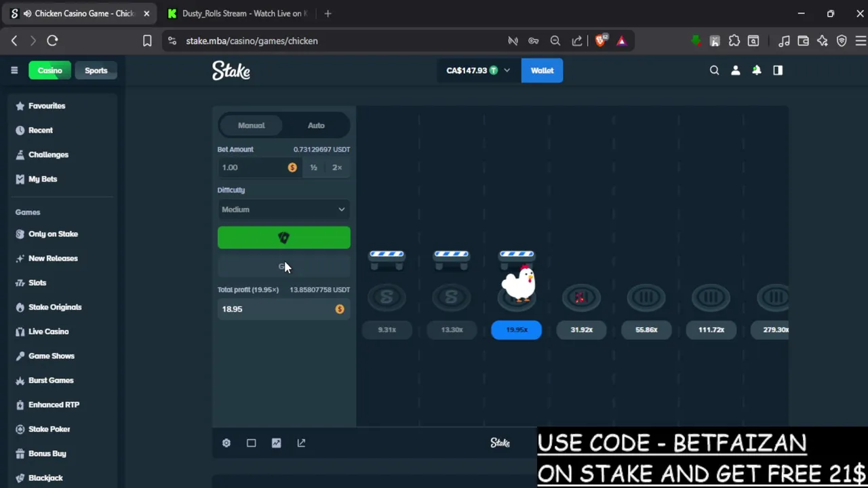Open the Difficulty Medium dropdown
The width and height of the screenshot is (868, 488).
coord(283,209)
